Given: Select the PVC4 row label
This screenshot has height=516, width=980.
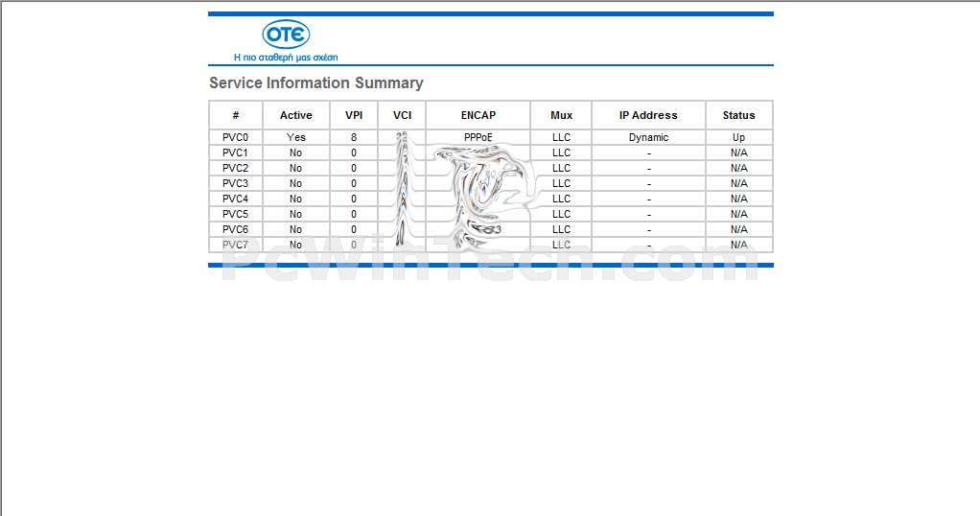Looking at the screenshot, I should coord(235,199).
